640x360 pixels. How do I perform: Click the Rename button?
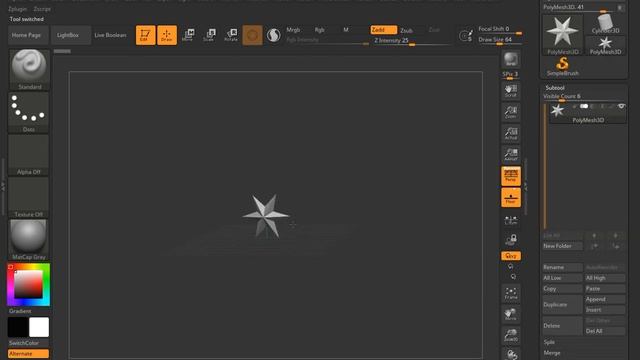[562, 267]
